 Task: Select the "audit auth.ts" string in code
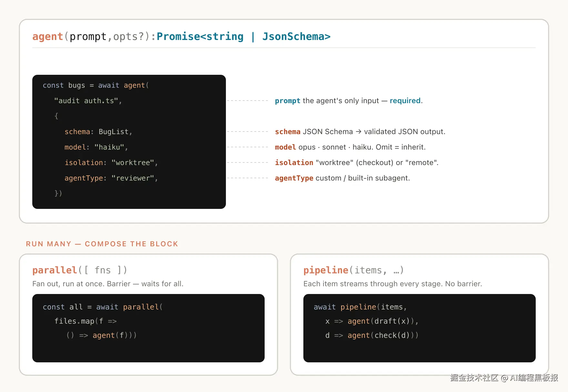[86, 101]
